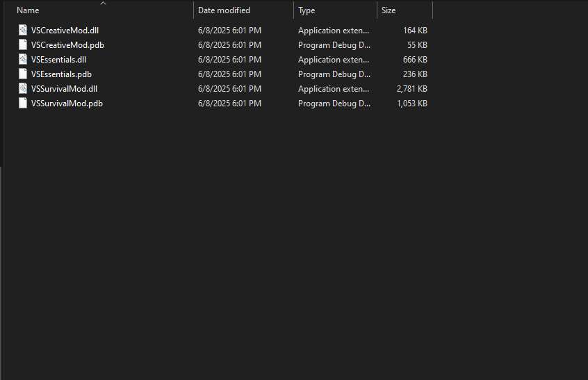Click the Type cell of VSEssentials.dll
This screenshot has width=588, height=380.
334,60
